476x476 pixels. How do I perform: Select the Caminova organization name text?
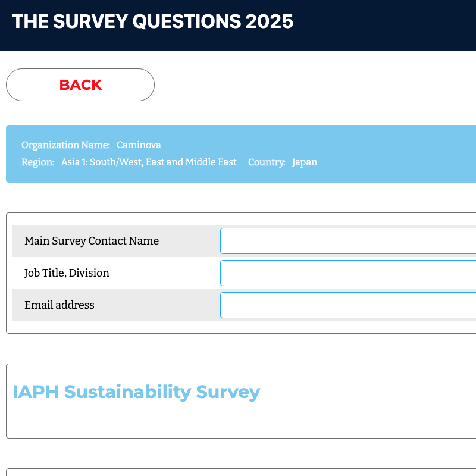click(139, 145)
